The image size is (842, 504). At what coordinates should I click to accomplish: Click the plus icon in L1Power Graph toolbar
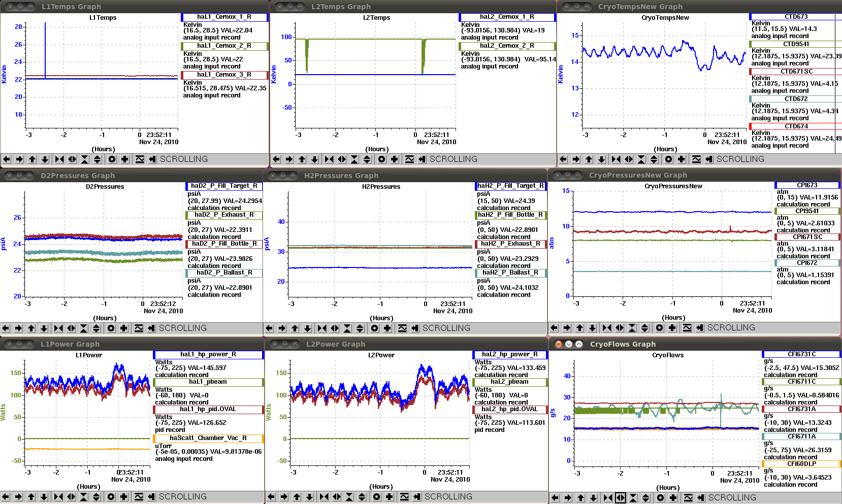coord(123,497)
